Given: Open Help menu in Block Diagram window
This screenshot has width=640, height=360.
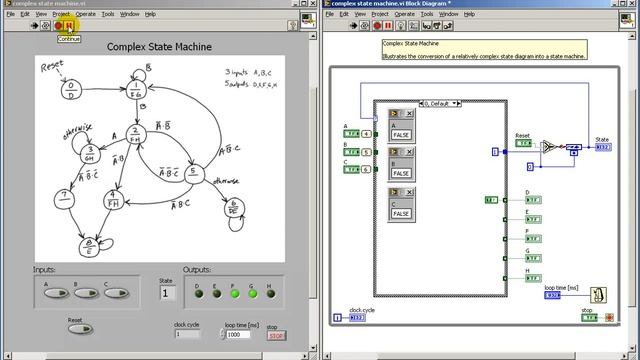Looking at the screenshot, I should (x=469, y=14).
